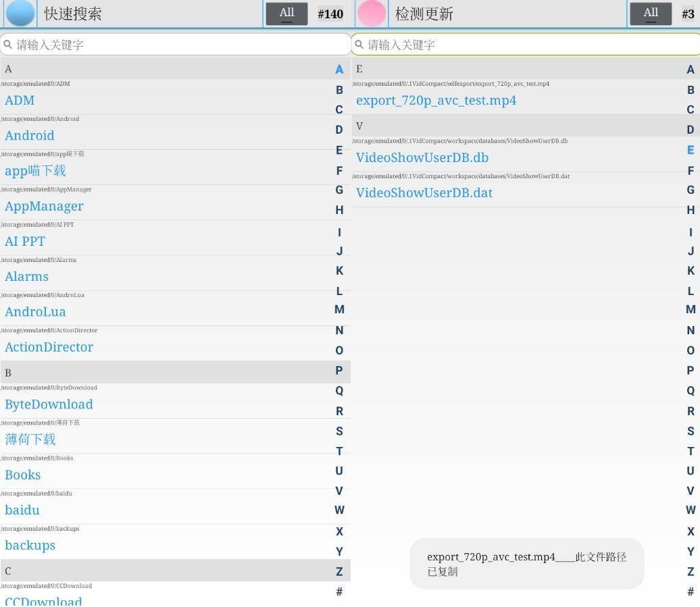The height and width of the screenshot is (607, 700).
Task: Open VideoShowUserDB.db in right list
Action: coord(422,158)
